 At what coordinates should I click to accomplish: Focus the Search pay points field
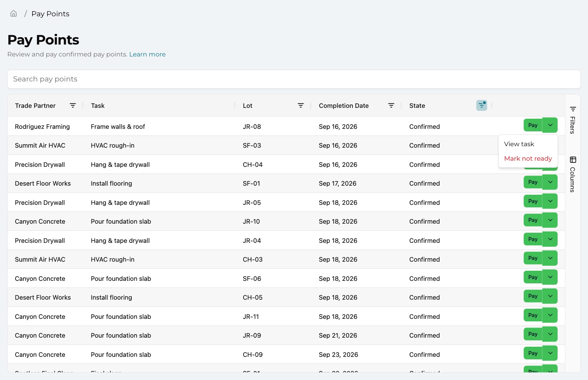point(294,79)
